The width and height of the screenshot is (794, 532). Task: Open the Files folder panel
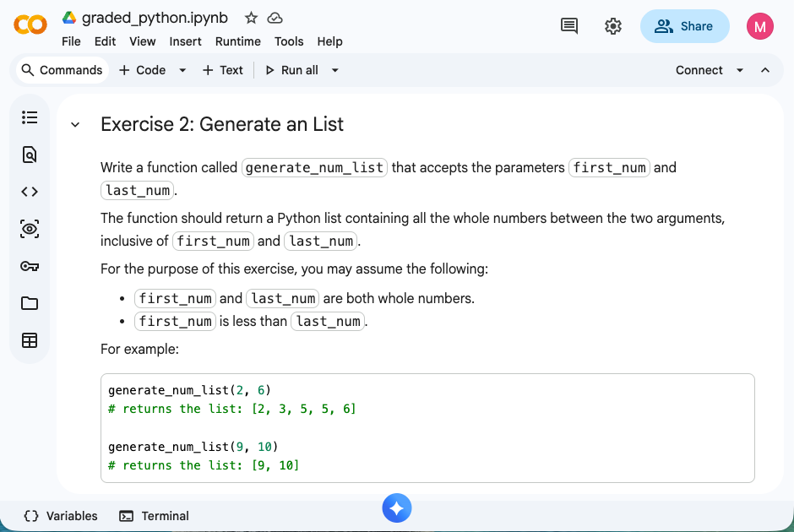pos(30,303)
